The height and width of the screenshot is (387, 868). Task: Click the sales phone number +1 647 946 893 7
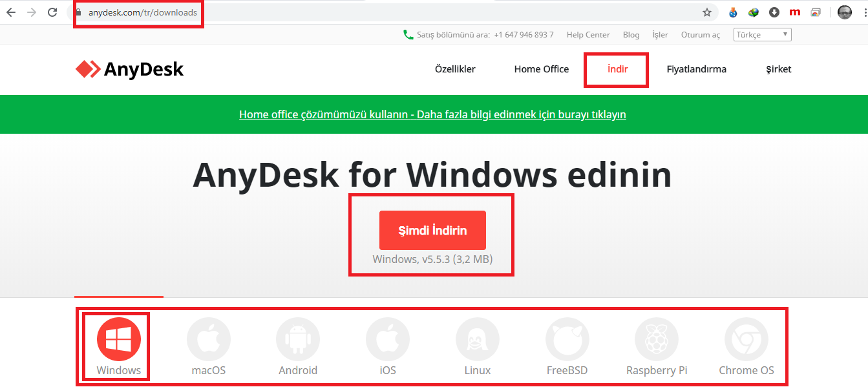pos(524,35)
